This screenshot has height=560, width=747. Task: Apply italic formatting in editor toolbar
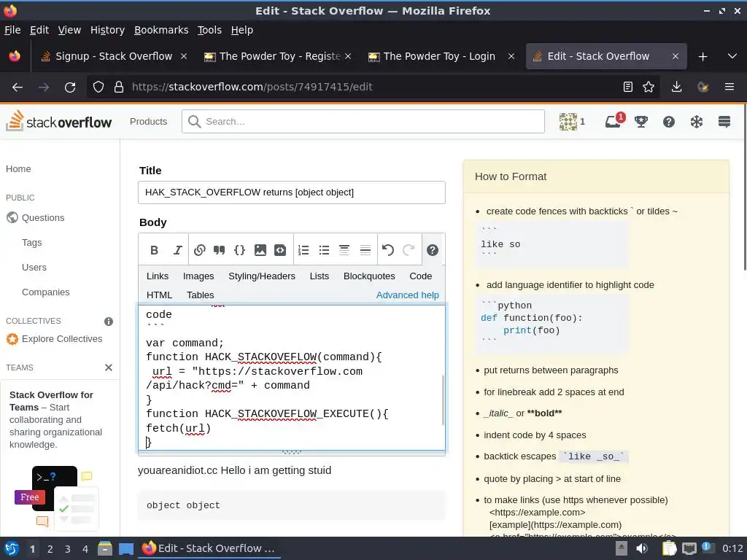pyautogui.click(x=177, y=250)
